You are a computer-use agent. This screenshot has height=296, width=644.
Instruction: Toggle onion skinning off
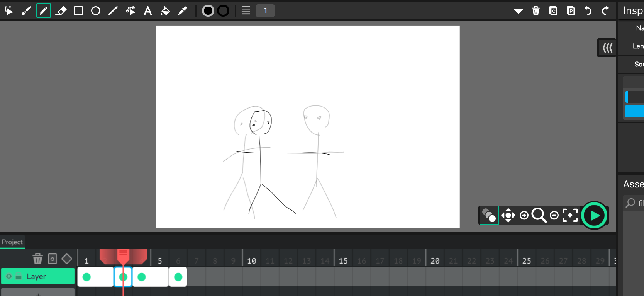pos(489,215)
